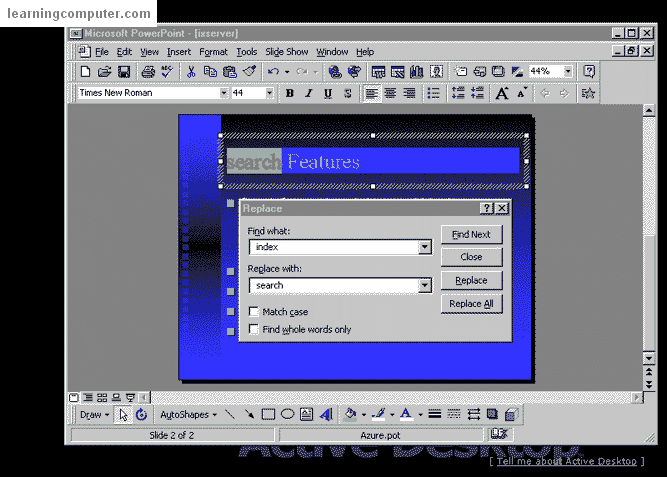Toggle Bold formatting
This screenshot has height=477, width=667.
[x=290, y=93]
